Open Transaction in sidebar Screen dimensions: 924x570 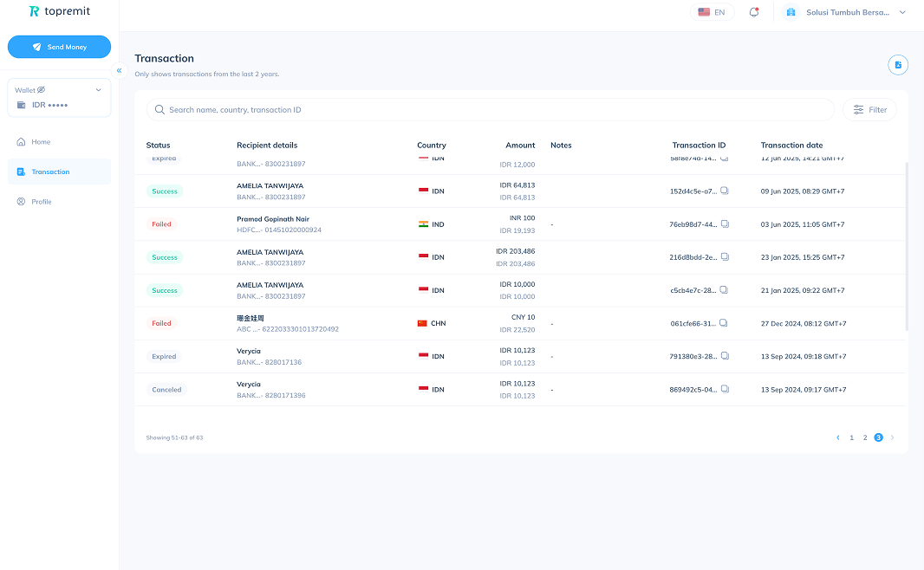[x=59, y=172]
